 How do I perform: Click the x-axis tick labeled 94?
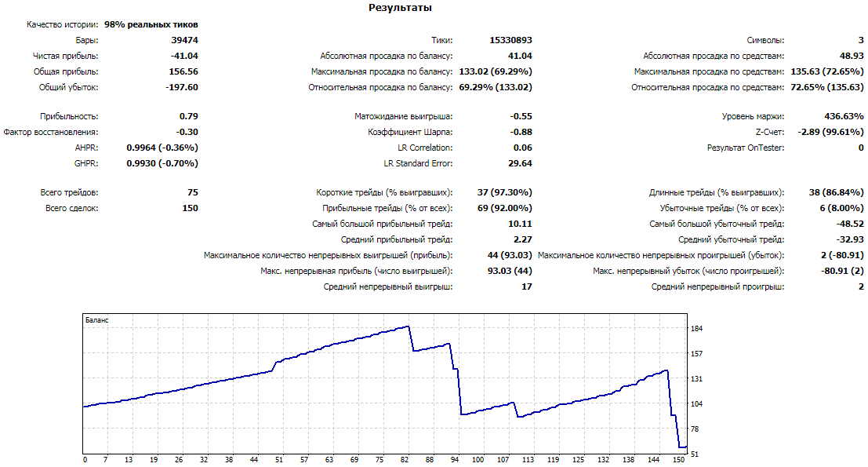click(x=455, y=459)
